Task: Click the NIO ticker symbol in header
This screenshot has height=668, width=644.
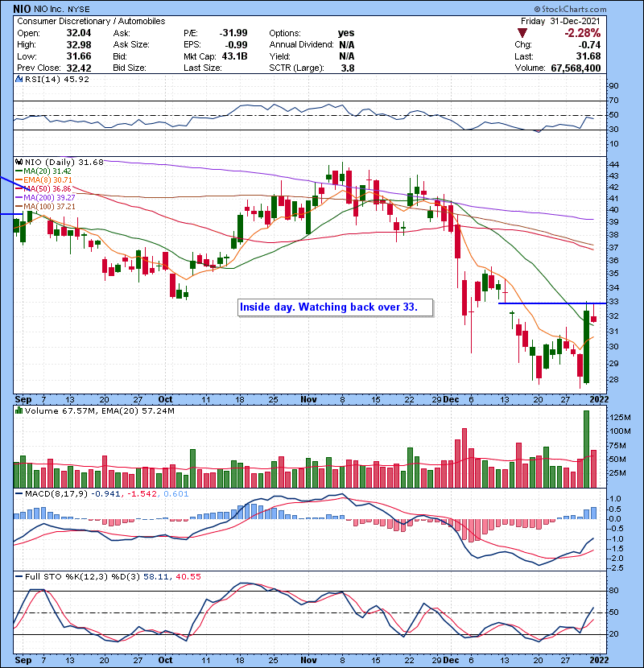Action: (22, 9)
